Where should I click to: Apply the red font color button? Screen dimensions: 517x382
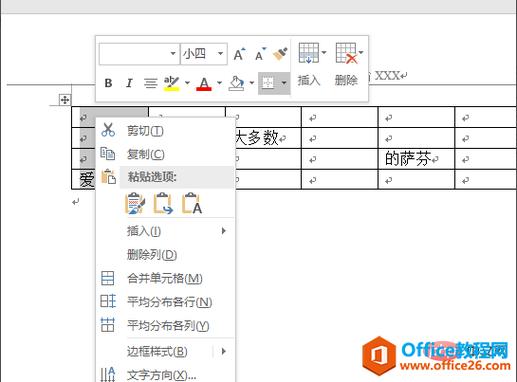[204, 83]
